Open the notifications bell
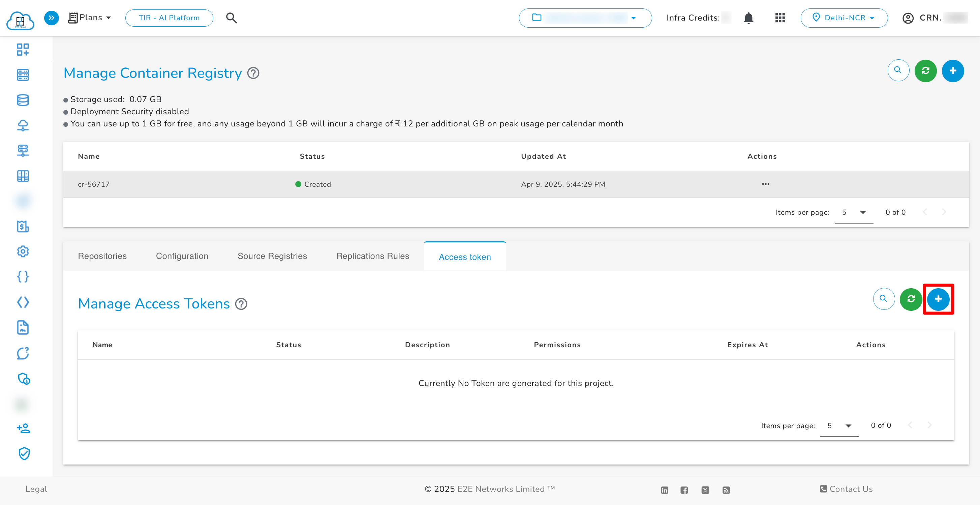 coord(748,18)
